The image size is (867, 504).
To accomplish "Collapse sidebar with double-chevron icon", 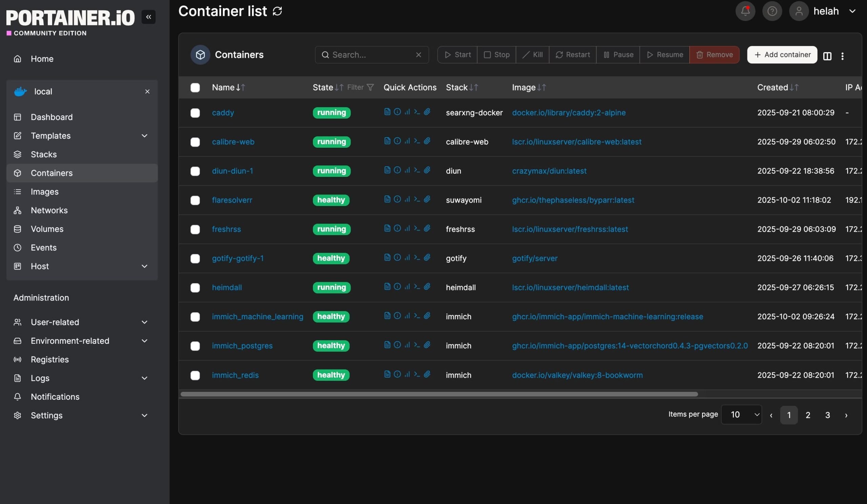I will tap(148, 17).
